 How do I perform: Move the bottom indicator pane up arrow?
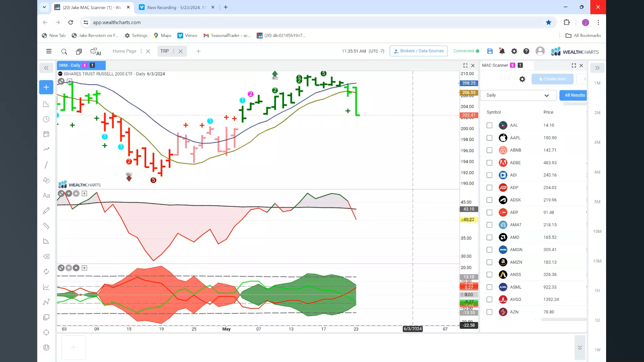click(x=76, y=268)
